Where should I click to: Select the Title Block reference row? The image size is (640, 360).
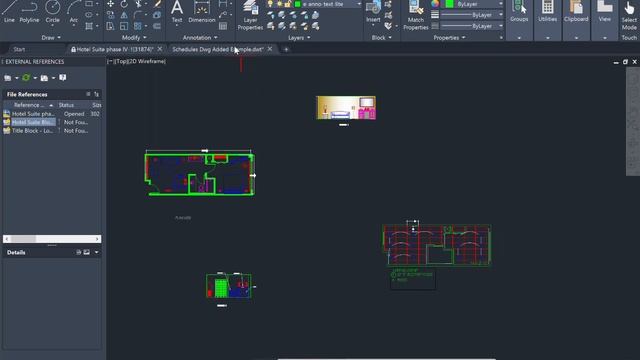click(x=52, y=131)
